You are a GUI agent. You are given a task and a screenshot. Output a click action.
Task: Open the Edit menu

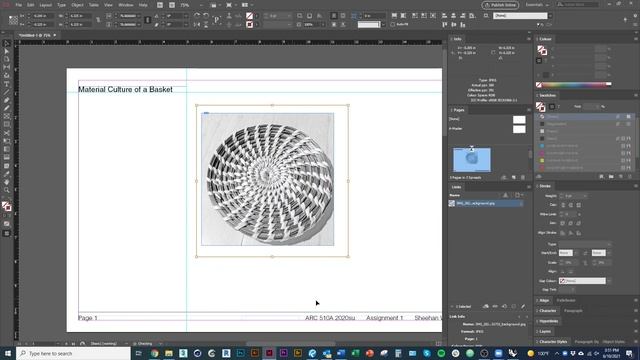click(31, 5)
